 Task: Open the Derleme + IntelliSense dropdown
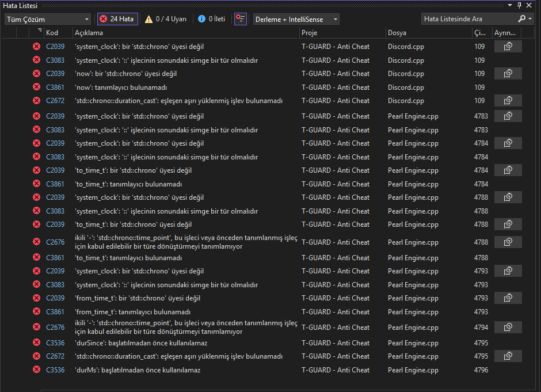(296, 20)
